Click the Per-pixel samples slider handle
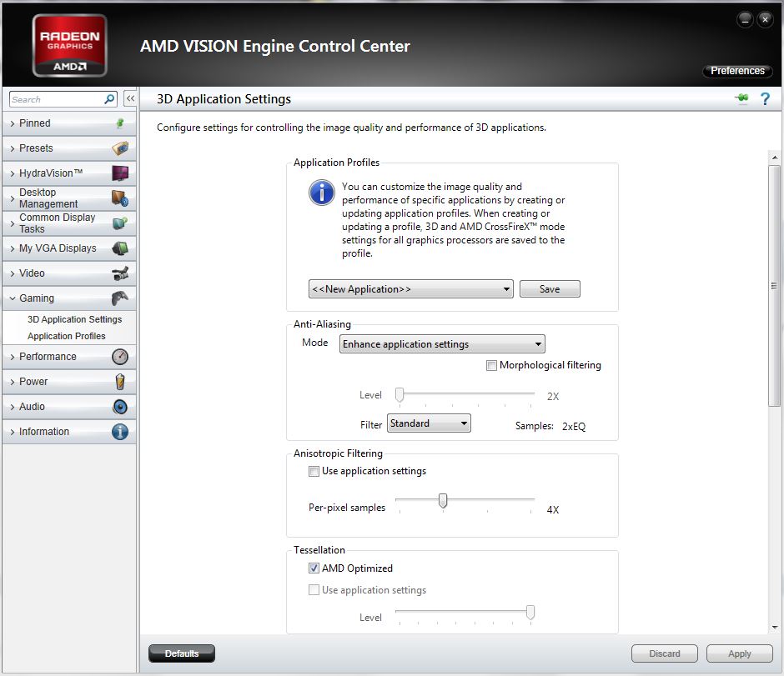The height and width of the screenshot is (676, 784). click(x=443, y=501)
